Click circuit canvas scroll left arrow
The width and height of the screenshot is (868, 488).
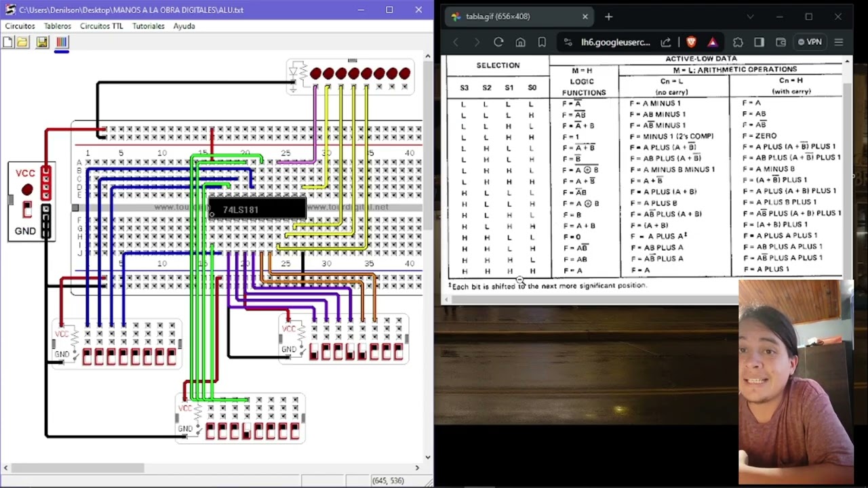[x=5, y=468]
